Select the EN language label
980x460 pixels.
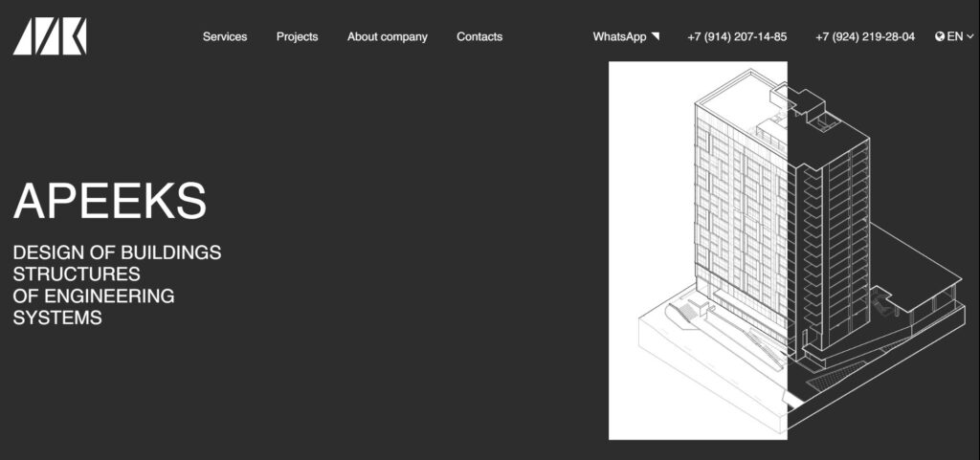pyautogui.click(x=954, y=37)
